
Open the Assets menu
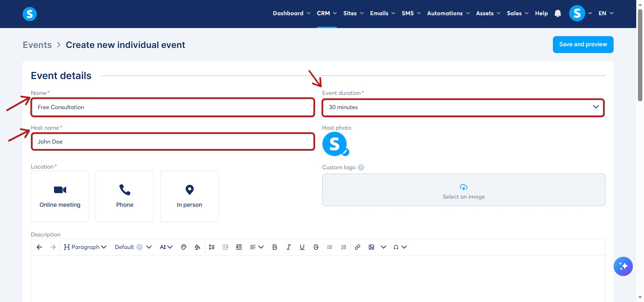[x=488, y=14]
